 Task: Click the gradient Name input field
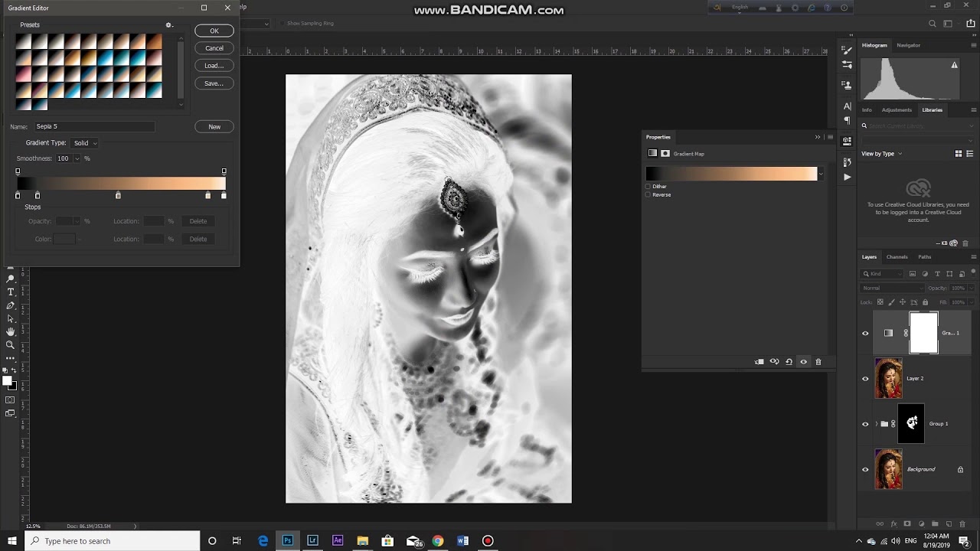point(94,126)
